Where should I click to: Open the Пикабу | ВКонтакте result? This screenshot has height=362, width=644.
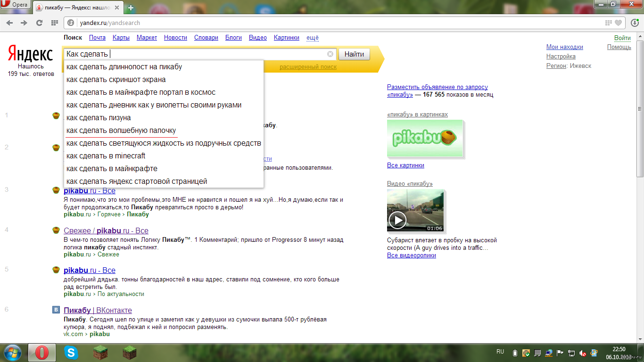[x=98, y=310]
